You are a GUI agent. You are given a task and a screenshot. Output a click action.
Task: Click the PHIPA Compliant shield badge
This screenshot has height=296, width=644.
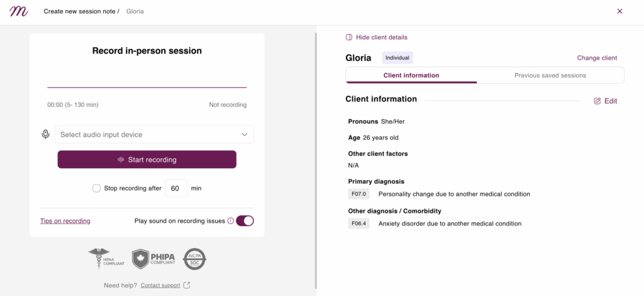click(153, 259)
